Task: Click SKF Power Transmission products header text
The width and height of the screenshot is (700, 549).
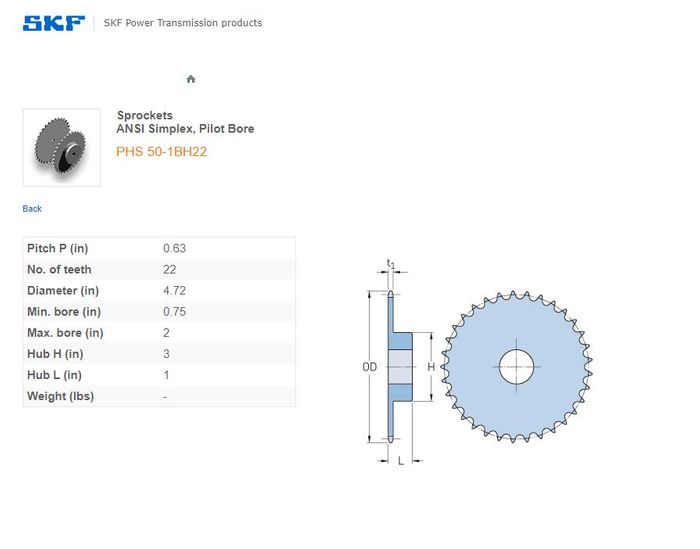Action: (183, 23)
